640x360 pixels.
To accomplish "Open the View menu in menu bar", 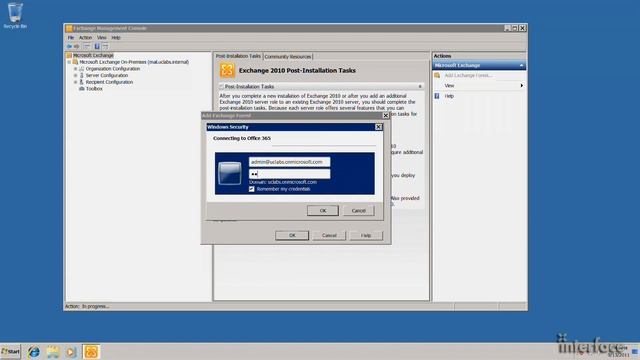I will pyautogui.click(x=102, y=38).
